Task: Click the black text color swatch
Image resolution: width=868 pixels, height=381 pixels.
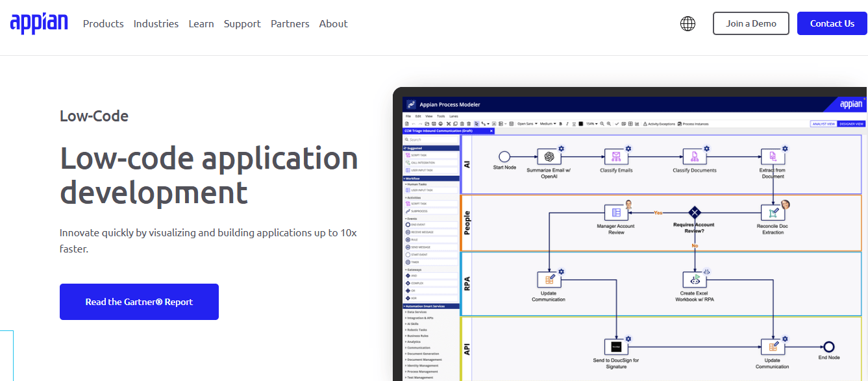Action: [x=580, y=123]
